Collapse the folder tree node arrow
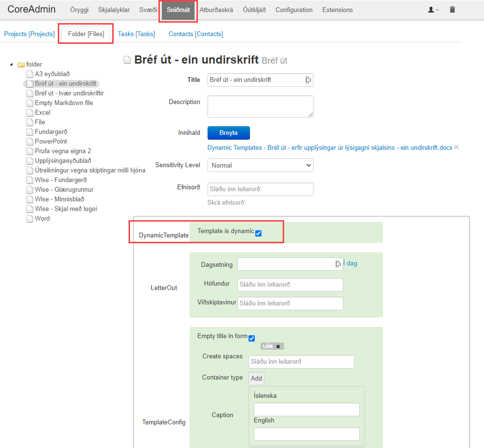The image size is (484, 448). 12,65
